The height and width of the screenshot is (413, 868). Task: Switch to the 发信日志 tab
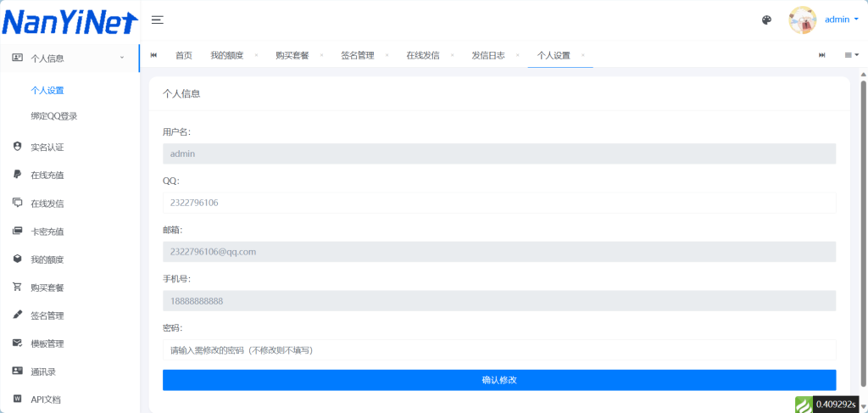[x=488, y=55]
